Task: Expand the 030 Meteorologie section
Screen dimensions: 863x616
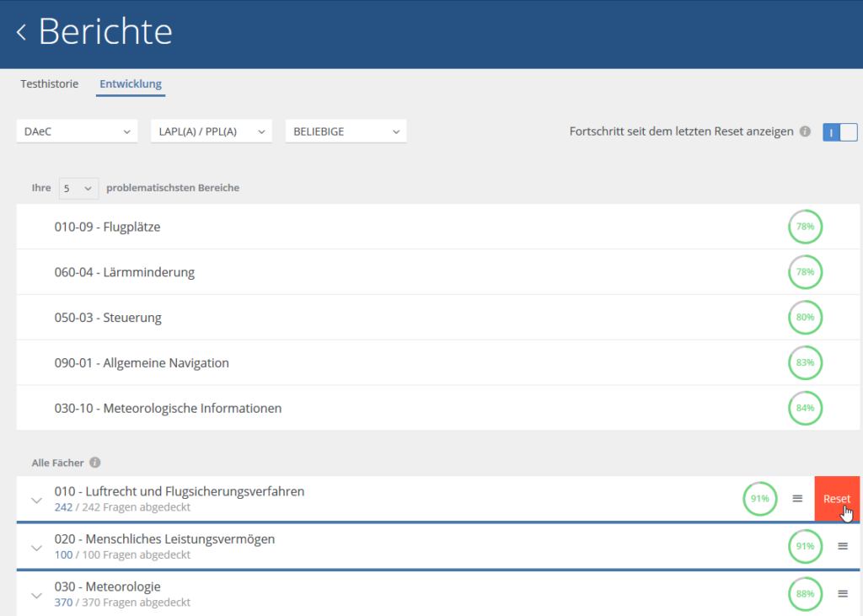Action: 36,594
